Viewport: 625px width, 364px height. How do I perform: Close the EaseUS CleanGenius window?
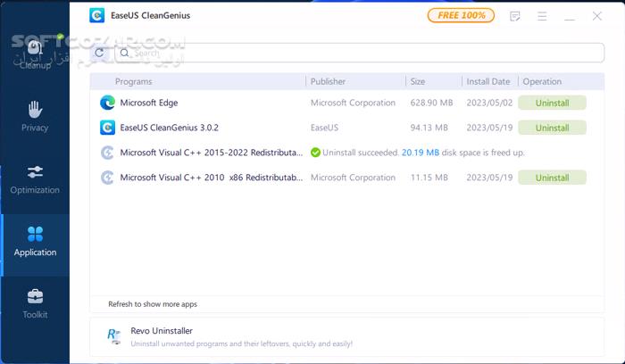(x=596, y=16)
